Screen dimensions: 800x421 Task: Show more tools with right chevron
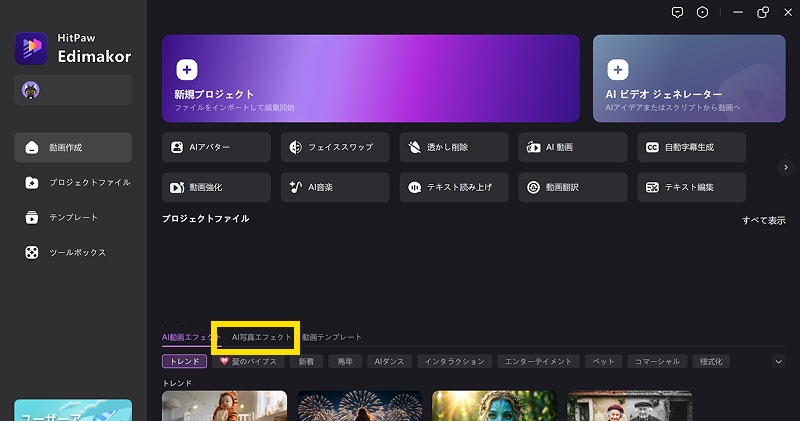[x=786, y=167]
